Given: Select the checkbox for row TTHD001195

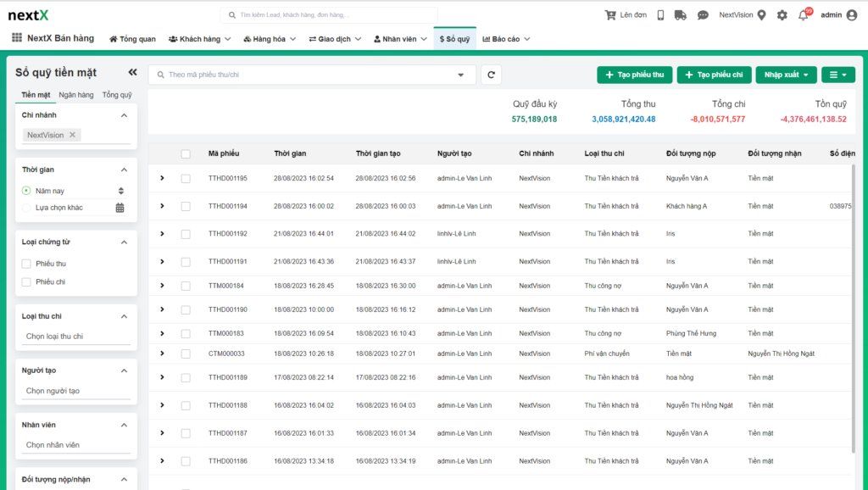Looking at the screenshot, I should click(x=186, y=178).
